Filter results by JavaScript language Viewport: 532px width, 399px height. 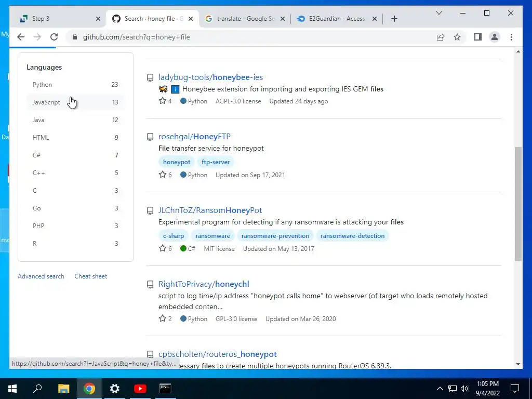75,102
